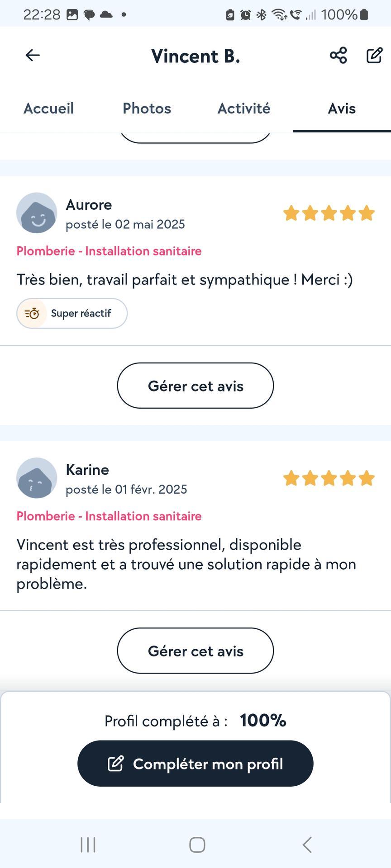This screenshot has width=391, height=868.
Task: Tap Karine's five-star rating
Action: [x=329, y=478]
